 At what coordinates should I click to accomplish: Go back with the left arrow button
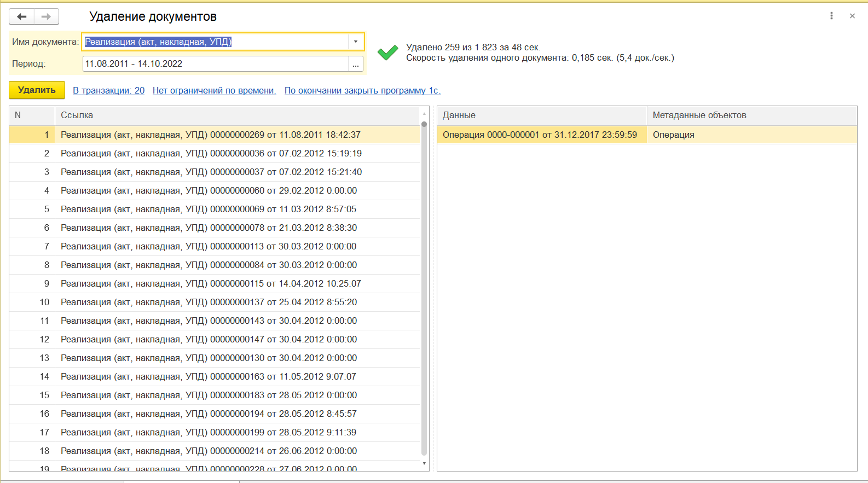tap(22, 17)
